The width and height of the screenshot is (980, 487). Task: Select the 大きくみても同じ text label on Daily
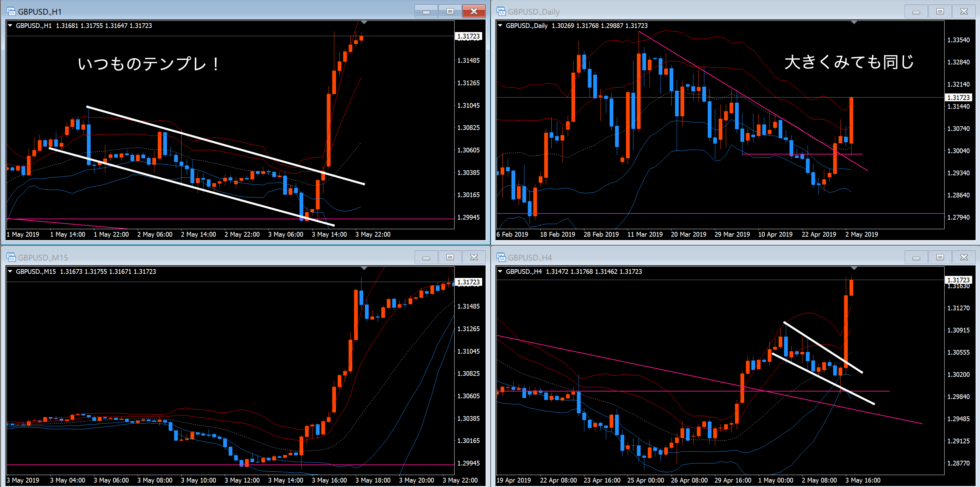[849, 62]
